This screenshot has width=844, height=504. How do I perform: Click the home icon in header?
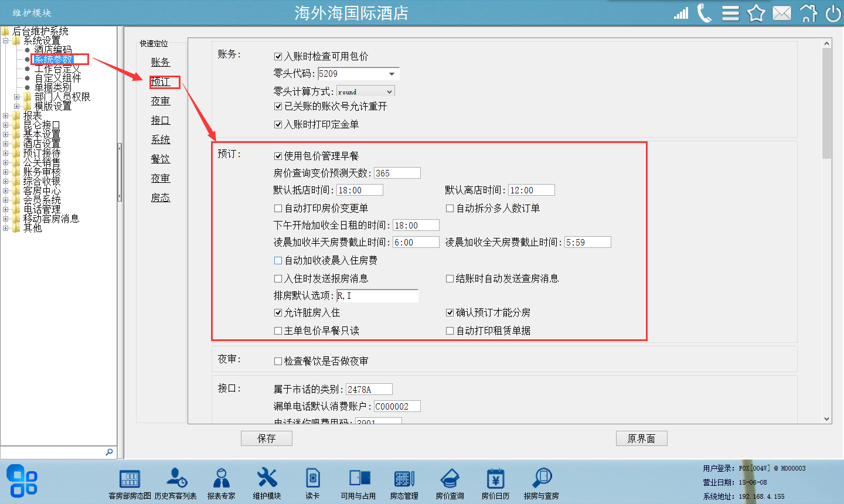(808, 13)
